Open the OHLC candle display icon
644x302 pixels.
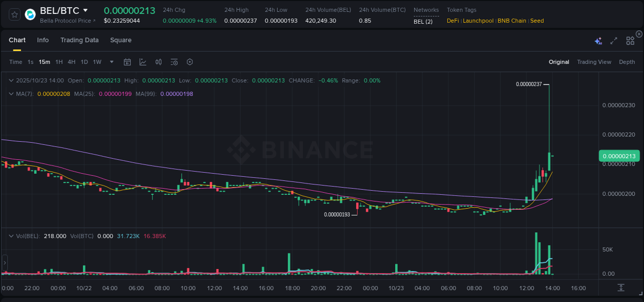click(159, 62)
